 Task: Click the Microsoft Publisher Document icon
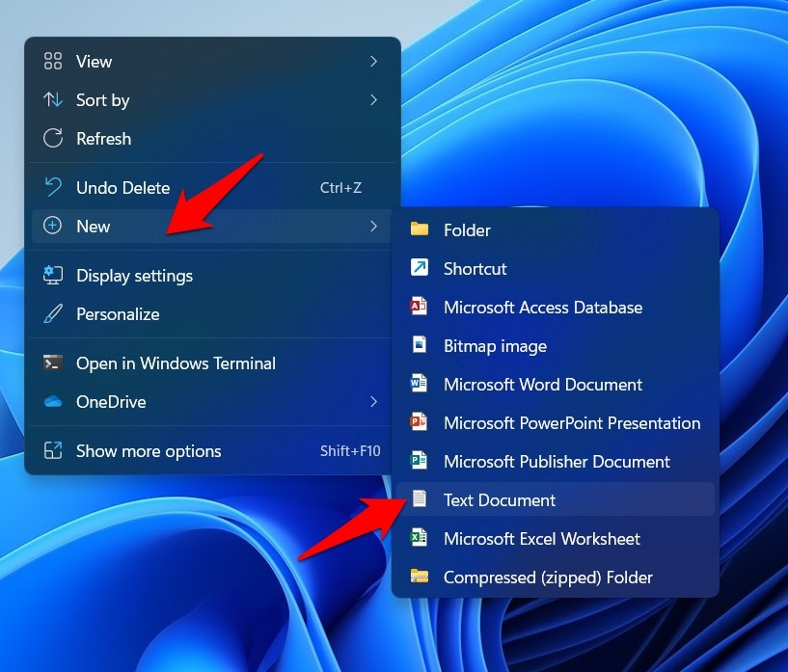click(x=420, y=461)
